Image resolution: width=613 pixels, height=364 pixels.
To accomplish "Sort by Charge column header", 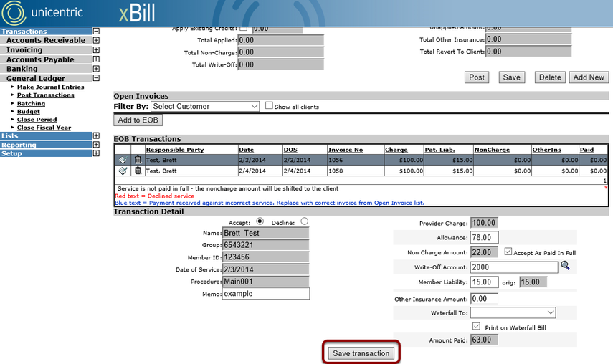I will [x=396, y=150].
